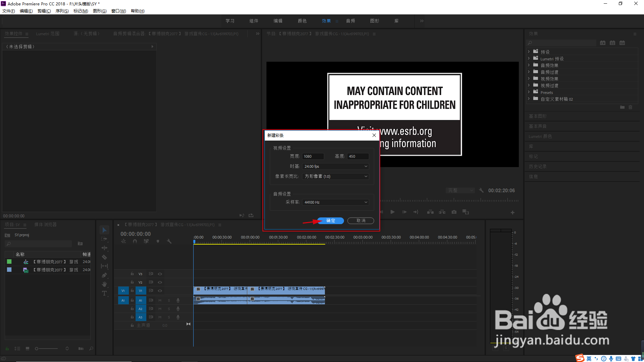Viewport: 644px width, 362px height.
Task: Solo audio track A3
Action: tap(169, 317)
